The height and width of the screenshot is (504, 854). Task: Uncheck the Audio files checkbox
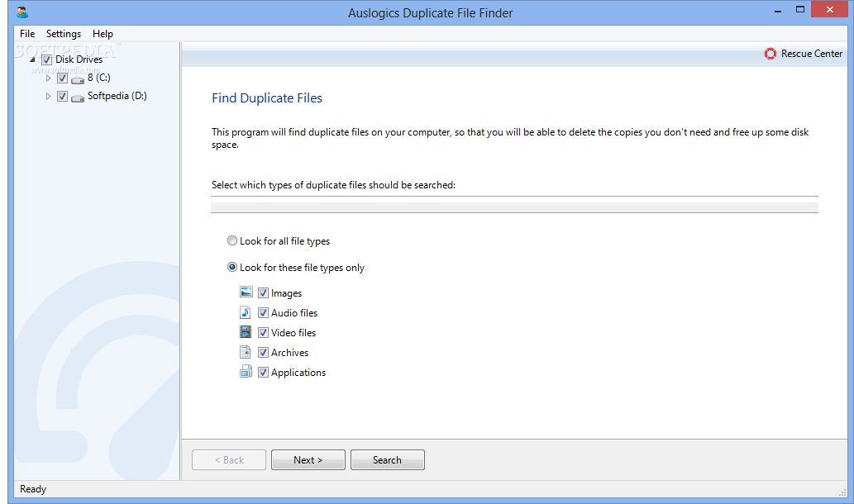coord(263,313)
